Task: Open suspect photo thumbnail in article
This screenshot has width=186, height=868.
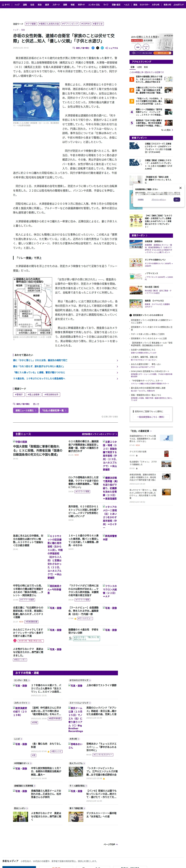Action: [36, 102]
